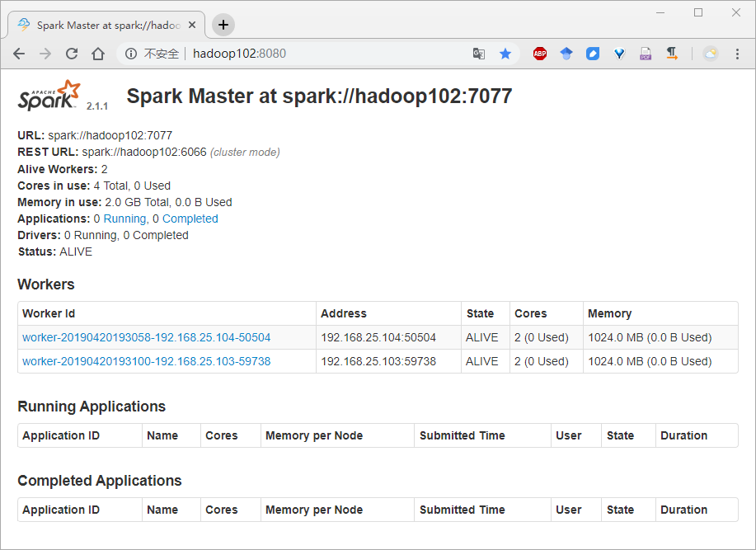
Task: Open the Chrome profile avatar
Action: click(x=710, y=54)
